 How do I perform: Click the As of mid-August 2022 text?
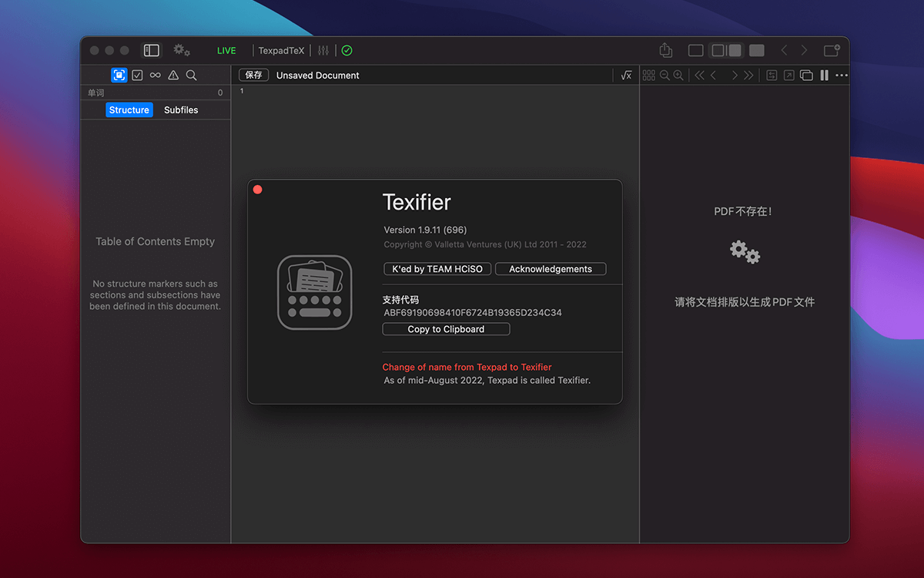[487, 380]
